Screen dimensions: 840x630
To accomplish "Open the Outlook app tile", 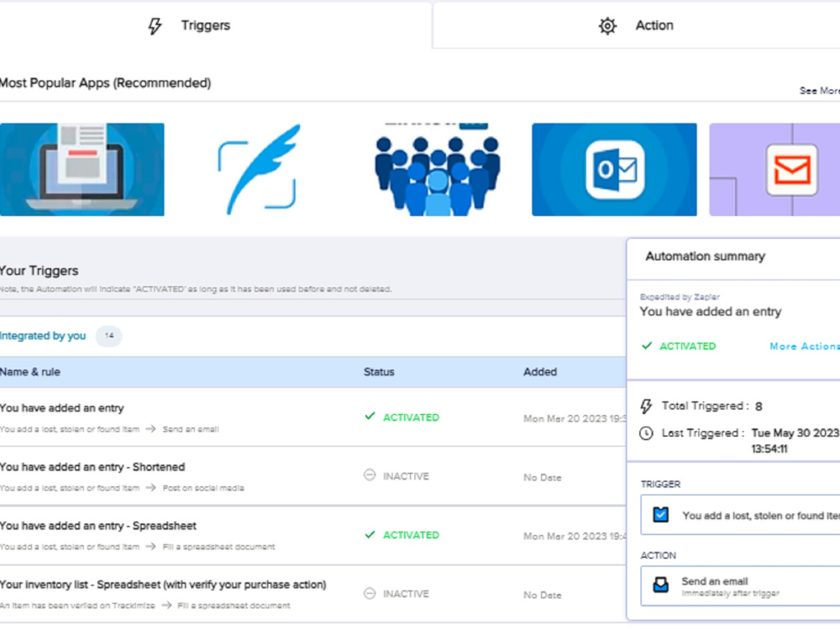I will coord(614,170).
